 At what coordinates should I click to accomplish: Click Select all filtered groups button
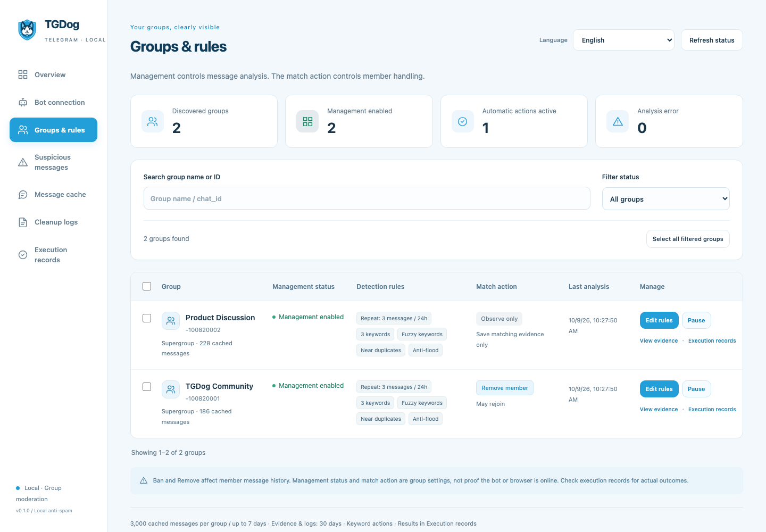tap(688, 239)
